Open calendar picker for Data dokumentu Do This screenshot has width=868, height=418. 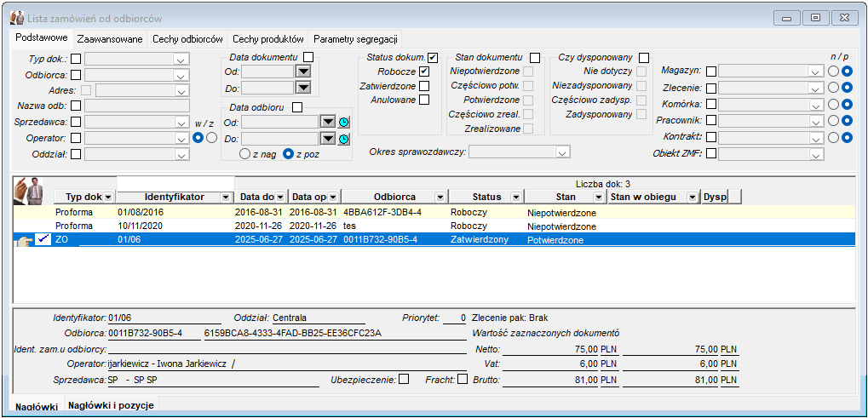303,88
